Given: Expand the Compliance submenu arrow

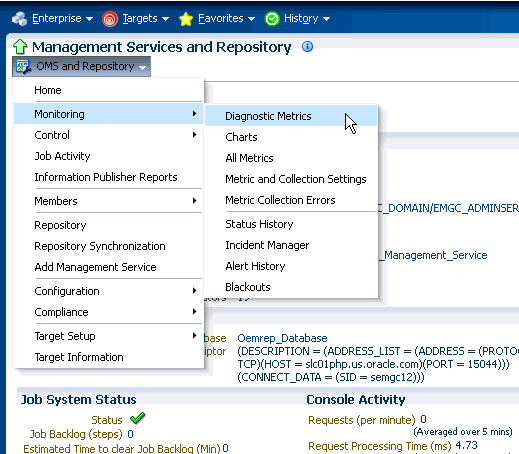Looking at the screenshot, I should (195, 312).
